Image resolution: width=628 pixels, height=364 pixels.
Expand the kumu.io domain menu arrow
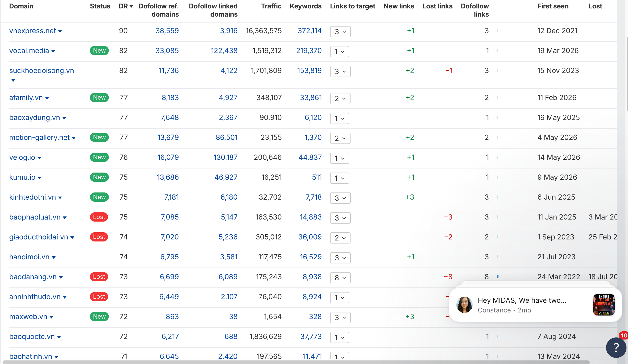(x=40, y=178)
